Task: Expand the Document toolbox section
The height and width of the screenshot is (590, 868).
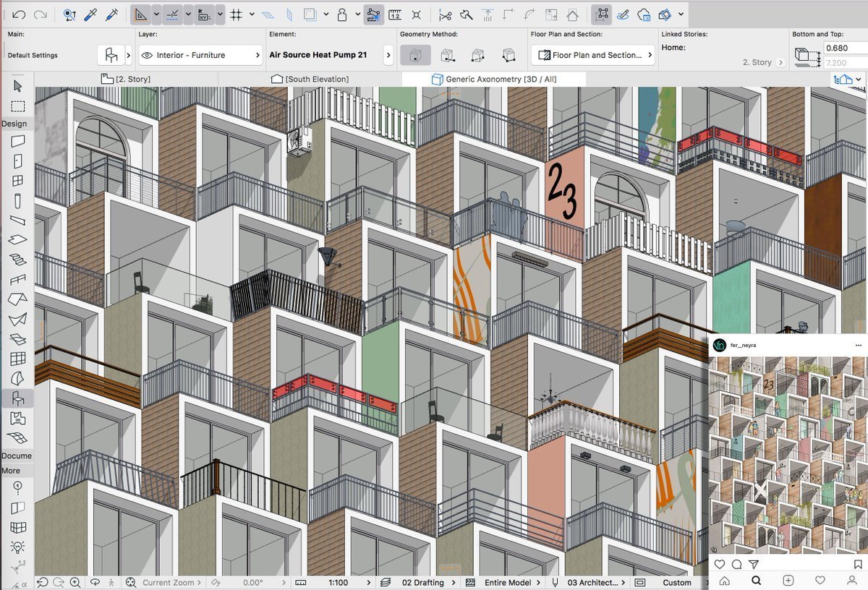Action: click(16, 456)
